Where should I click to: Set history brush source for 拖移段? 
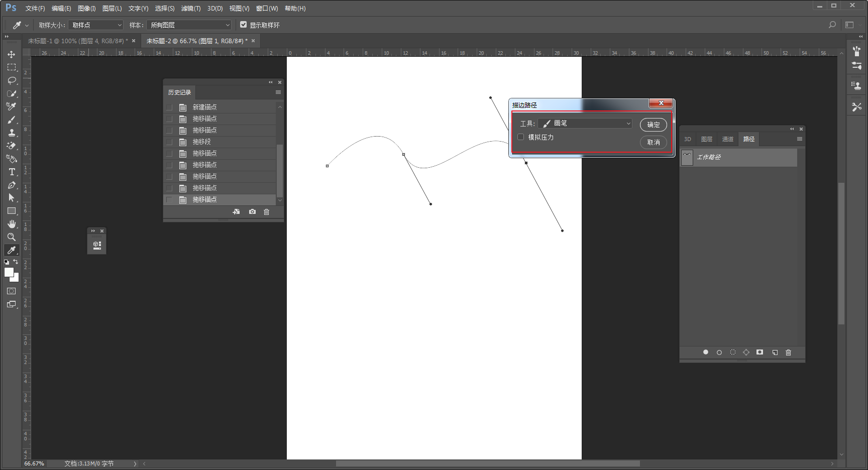point(169,142)
